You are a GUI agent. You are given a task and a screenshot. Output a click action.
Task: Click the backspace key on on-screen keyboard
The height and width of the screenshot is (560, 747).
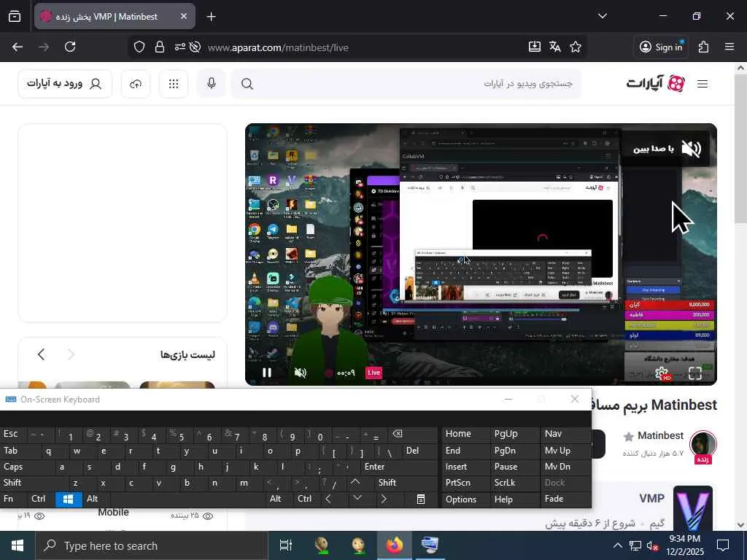(x=398, y=434)
